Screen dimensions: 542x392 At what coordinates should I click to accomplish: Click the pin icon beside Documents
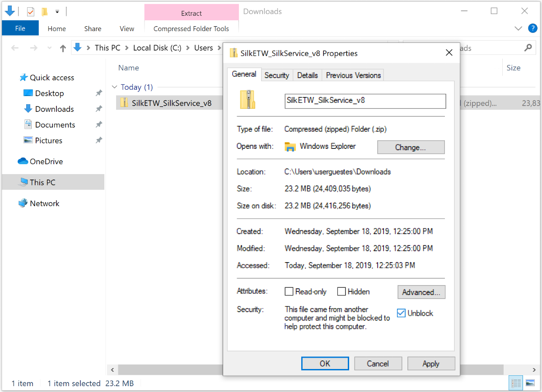click(x=98, y=125)
